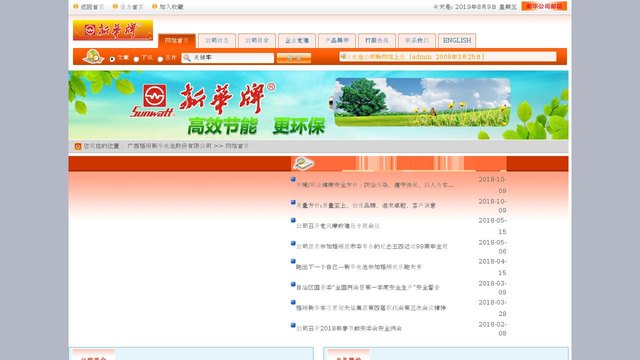The width and height of the screenshot is (640, 360).
Task: Click 网站首页 in the breadcrumb trail
Action: [x=237, y=146]
